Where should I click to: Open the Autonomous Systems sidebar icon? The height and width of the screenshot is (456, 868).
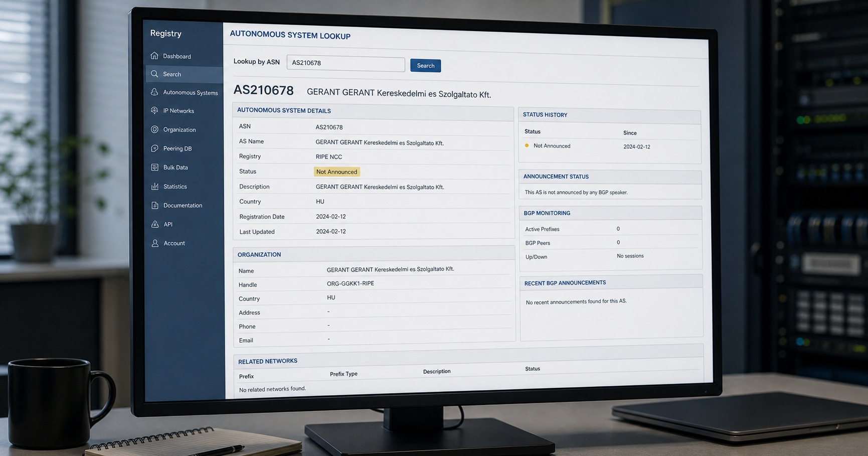tap(154, 92)
